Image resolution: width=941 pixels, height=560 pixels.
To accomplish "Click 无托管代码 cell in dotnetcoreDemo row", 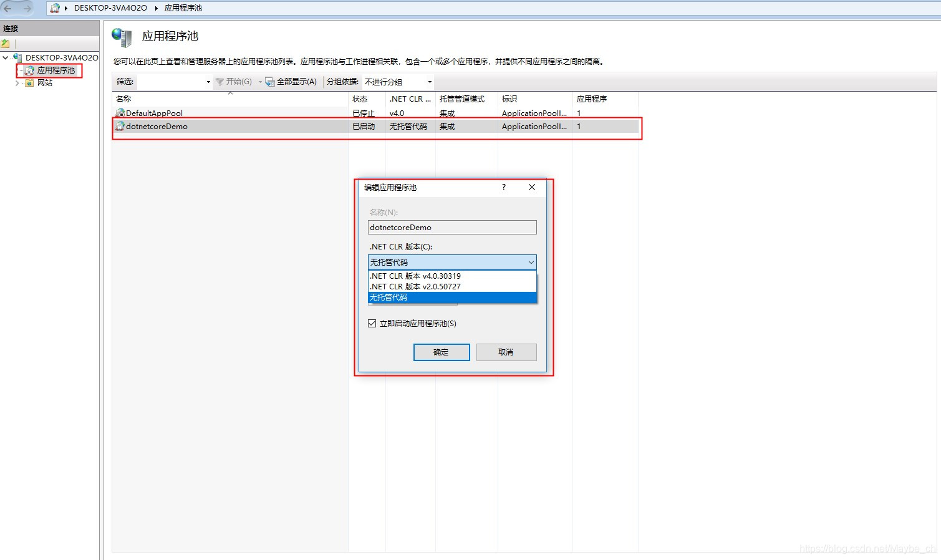I will (408, 126).
